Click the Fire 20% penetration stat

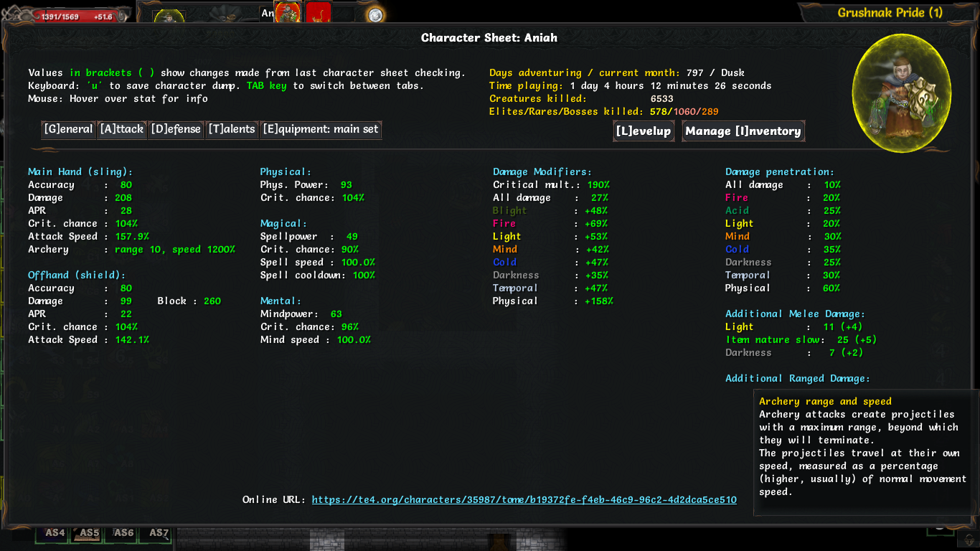[783, 197]
